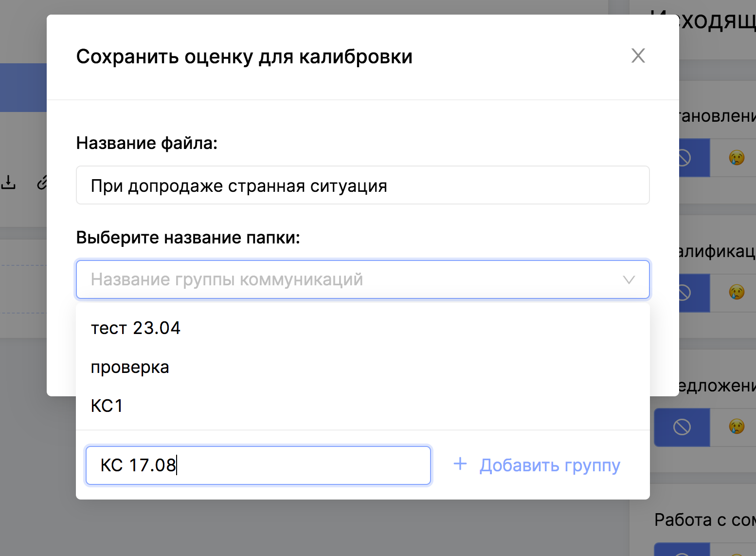
Task: Click the Название файла text field
Action: tap(362, 185)
